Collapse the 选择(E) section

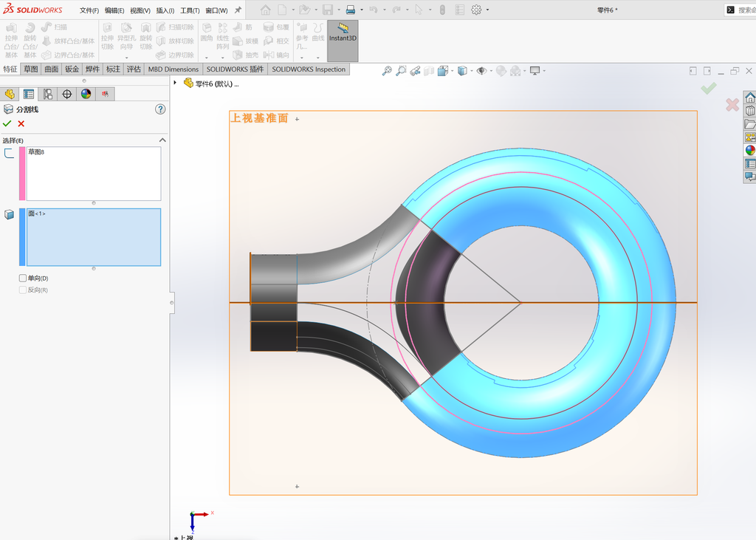162,140
